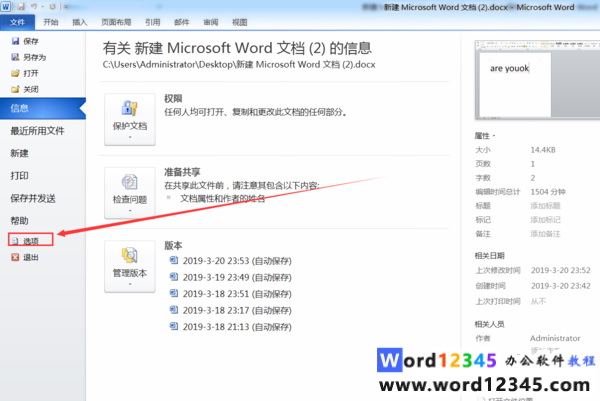This screenshot has height=401, width=600.
Task: Click the document preview thumbnail
Action: [537, 80]
